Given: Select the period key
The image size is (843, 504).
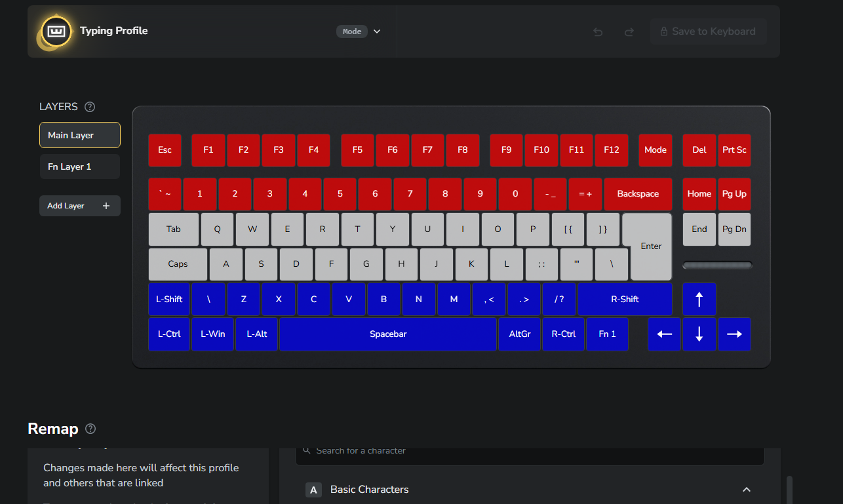Looking at the screenshot, I should 524,299.
